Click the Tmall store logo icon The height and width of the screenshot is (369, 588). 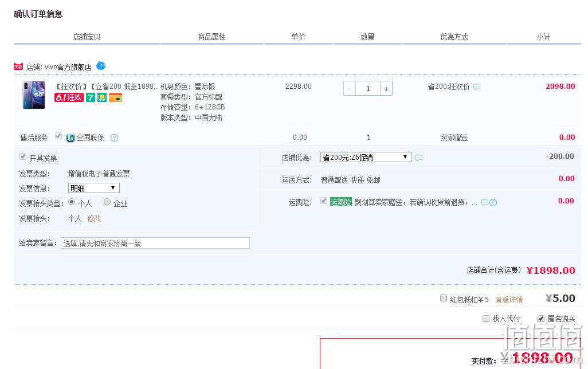click(x=18, y=66)
